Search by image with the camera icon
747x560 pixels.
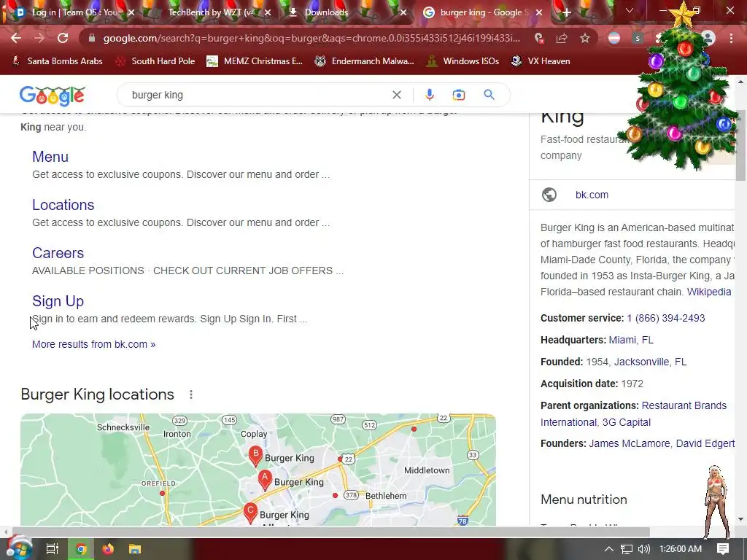(x=458, y=95)
